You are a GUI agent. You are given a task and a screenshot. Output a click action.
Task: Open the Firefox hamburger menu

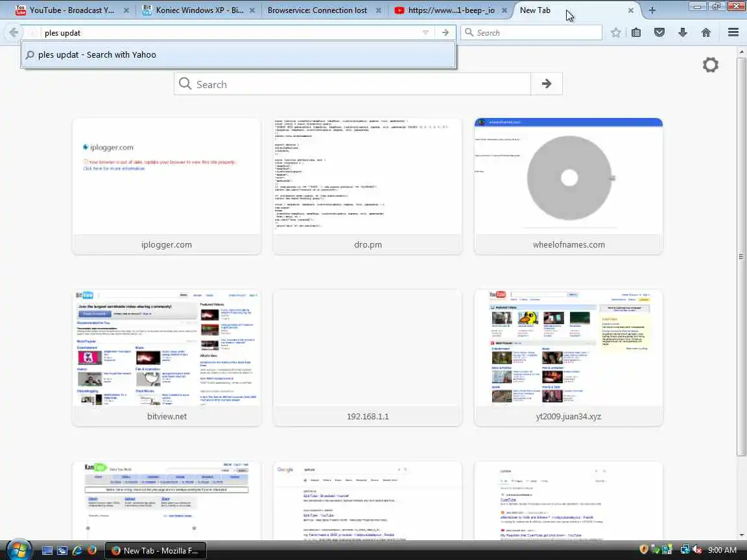click(733, 32)
